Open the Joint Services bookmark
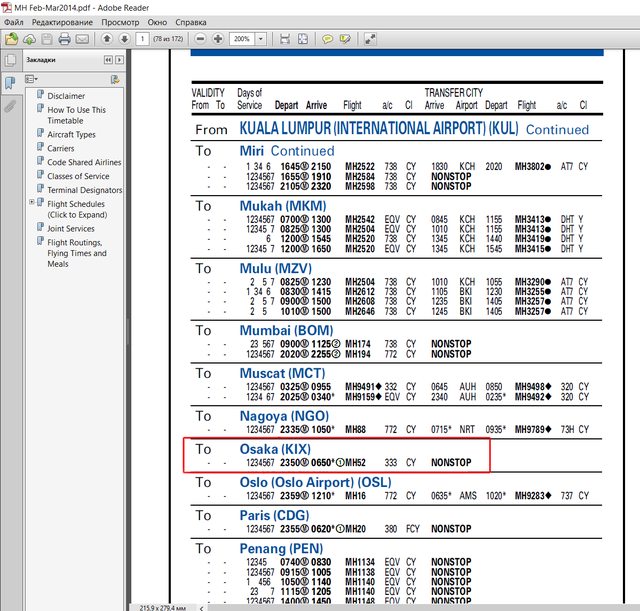 click(71, 229)
